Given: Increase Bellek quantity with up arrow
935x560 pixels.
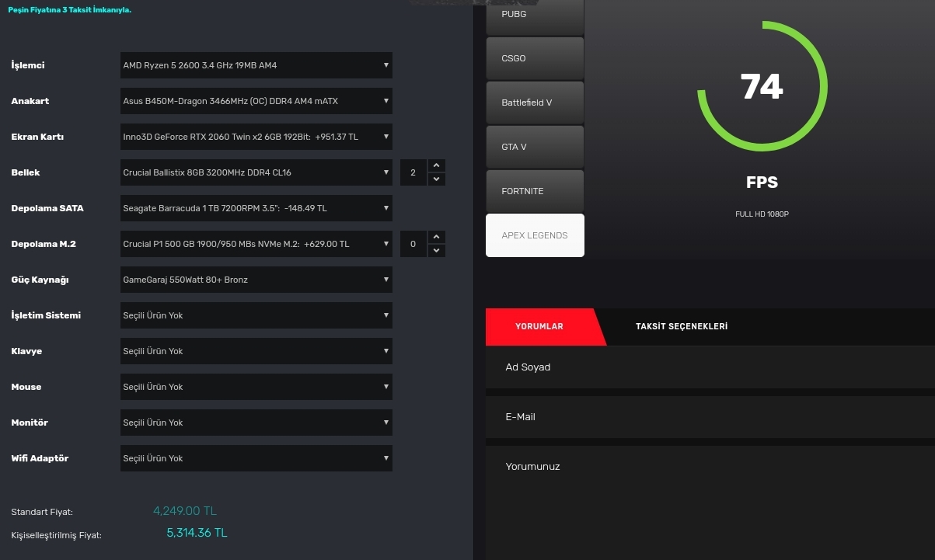Looking at the screenshot, I should (437, 165).
